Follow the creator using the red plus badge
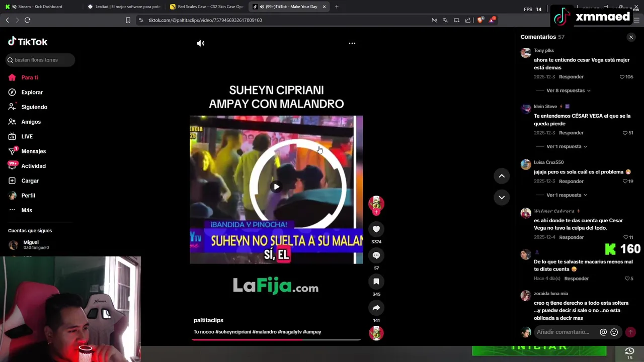Image resolution: width=644 pixels, height=362 pixels. [376, 212]
